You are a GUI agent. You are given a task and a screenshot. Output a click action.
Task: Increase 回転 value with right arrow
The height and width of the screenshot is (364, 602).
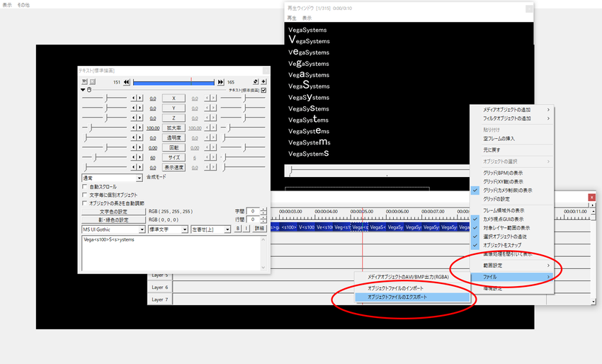coord(140,147)
